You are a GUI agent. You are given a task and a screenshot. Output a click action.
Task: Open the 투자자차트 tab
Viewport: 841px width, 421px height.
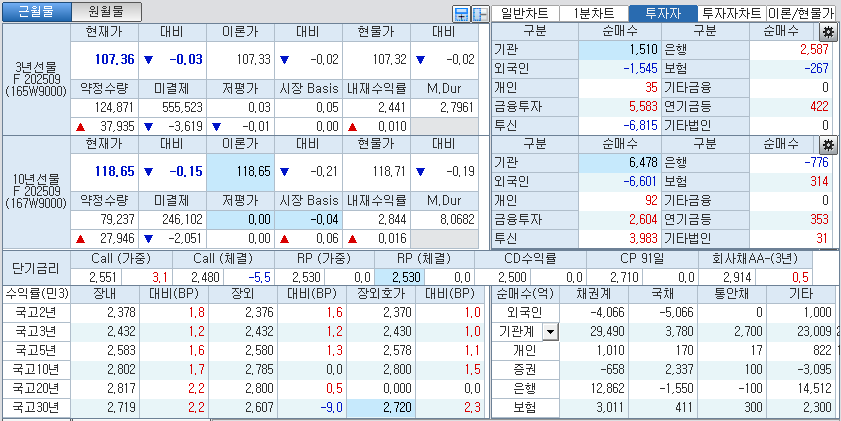(x=732, y=13)
